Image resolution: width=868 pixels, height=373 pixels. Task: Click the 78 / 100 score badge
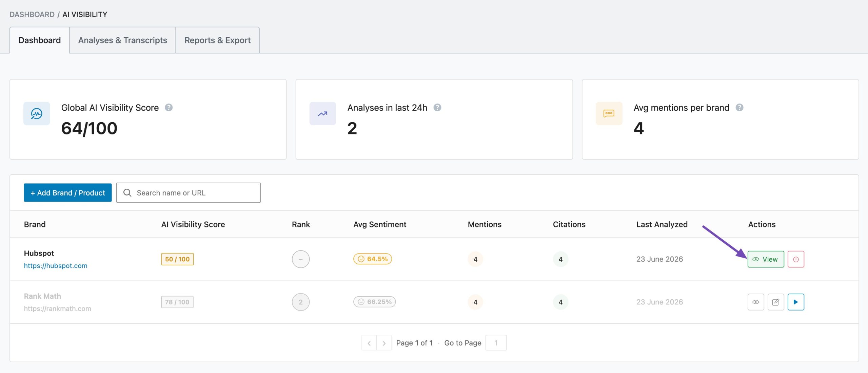coord(177,302)
